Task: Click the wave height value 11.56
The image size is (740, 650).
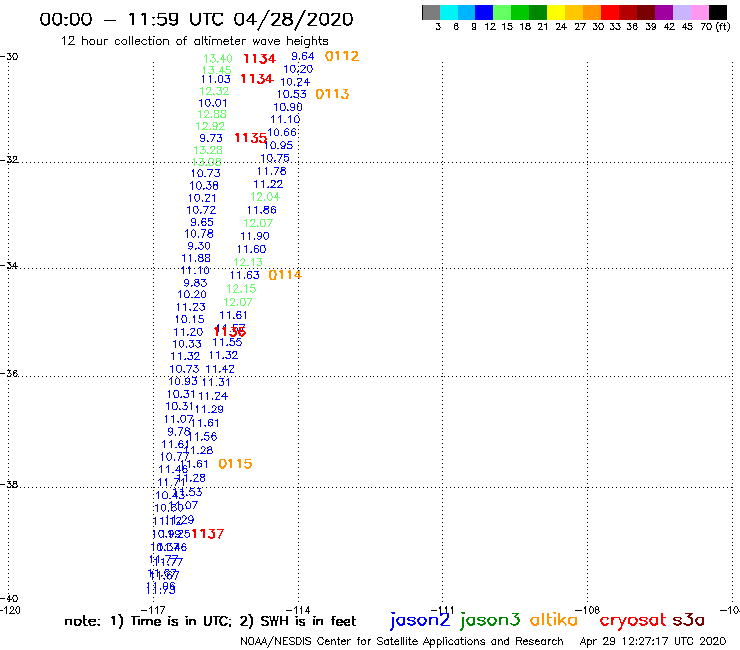Action: (203, 437)
